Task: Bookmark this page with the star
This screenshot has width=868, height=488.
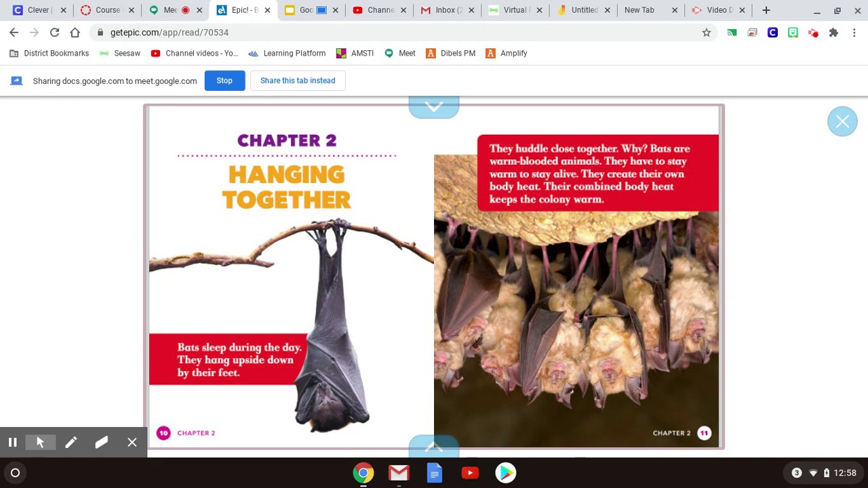Action: (x=707, y=33)
